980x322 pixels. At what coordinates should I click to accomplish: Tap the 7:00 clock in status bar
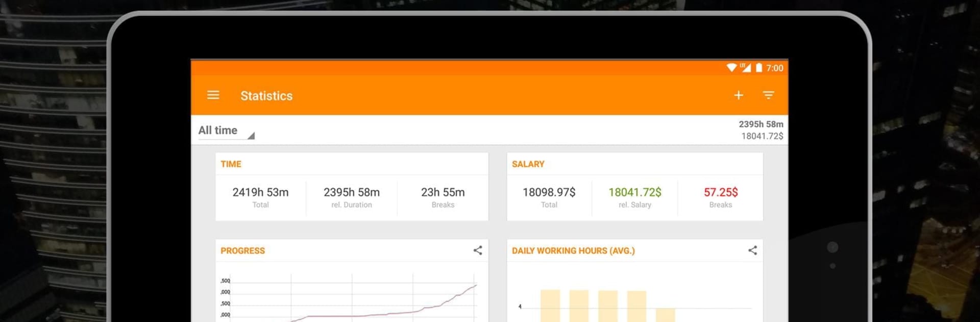[x=775, y=68]
